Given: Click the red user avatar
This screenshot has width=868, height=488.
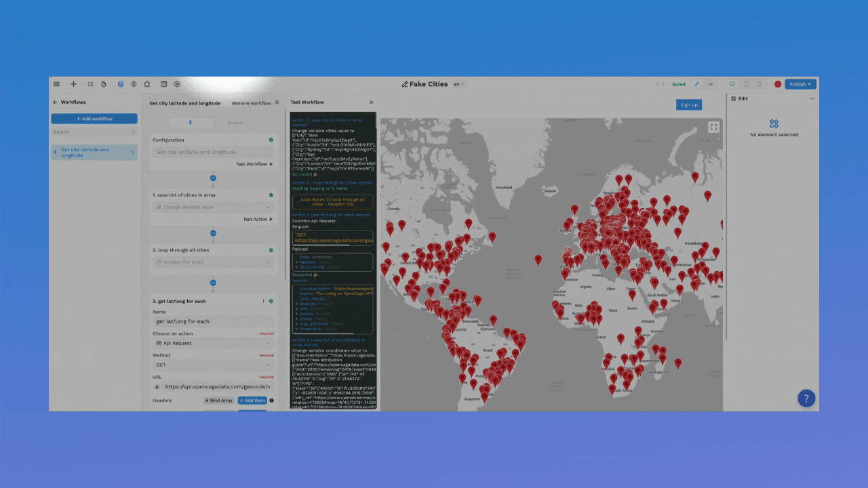Looking at the screenshot, I should 778,84.
